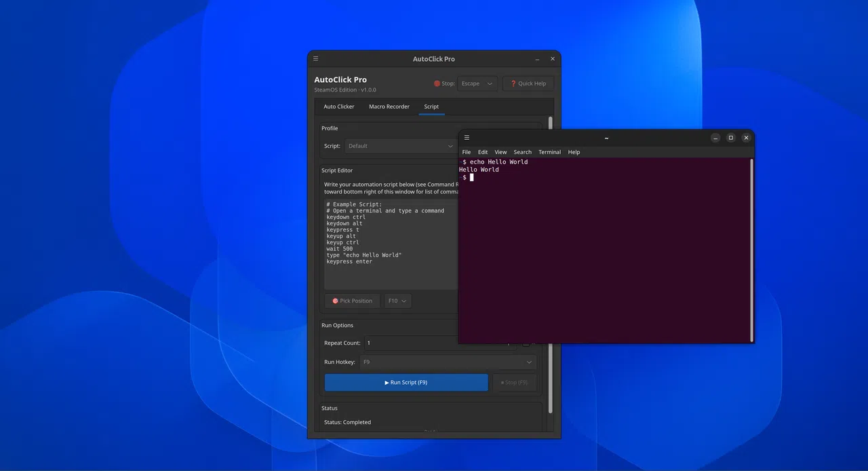Open the terminal Help menu
This screenshot has width=868, height=471.
coord(574,152)
